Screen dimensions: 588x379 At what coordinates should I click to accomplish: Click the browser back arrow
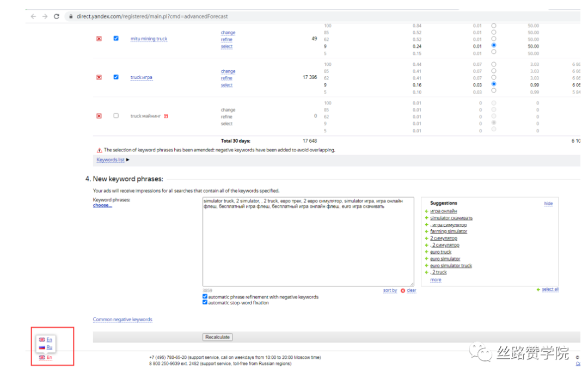pos(33,16)
